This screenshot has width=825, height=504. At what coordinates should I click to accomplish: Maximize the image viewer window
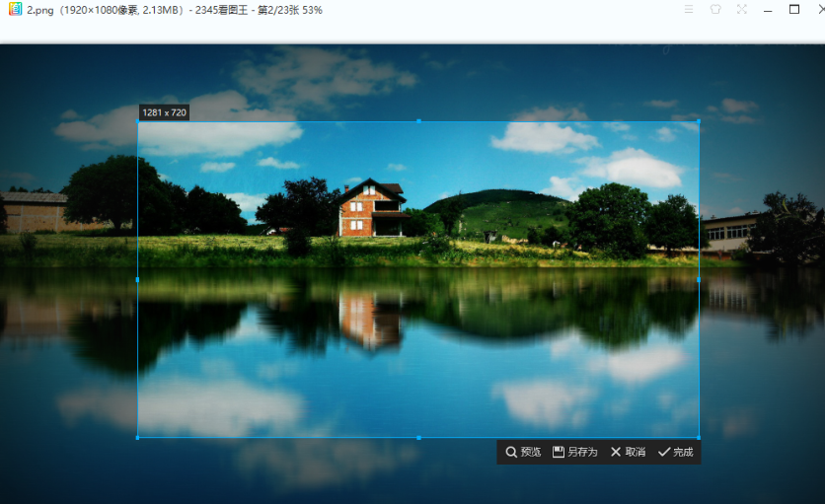pyautogui.click(x=794, y=10)
